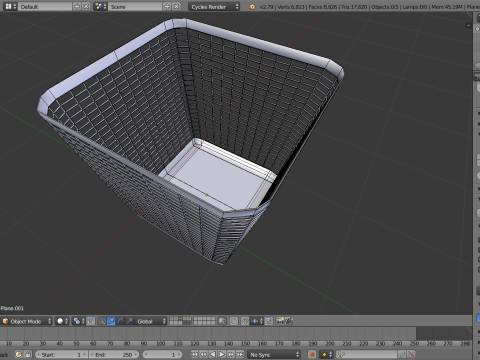
Task: Insert keyframe using the key icon
Action: [x=402, y=354]
